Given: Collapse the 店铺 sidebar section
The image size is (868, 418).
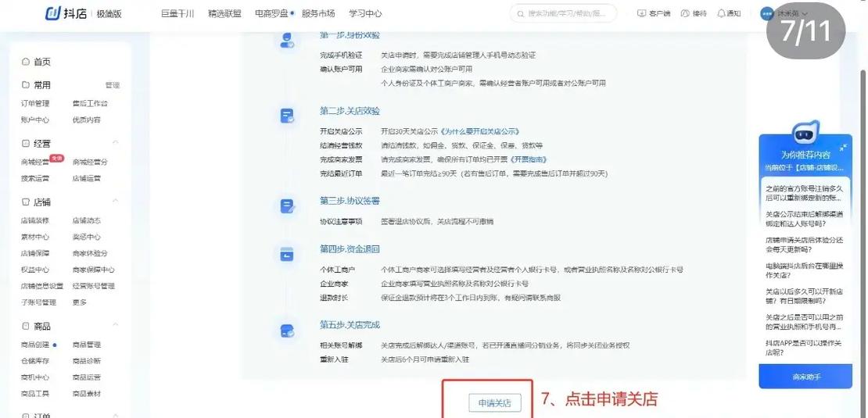Looking at the screenshot, I should 115,202.
